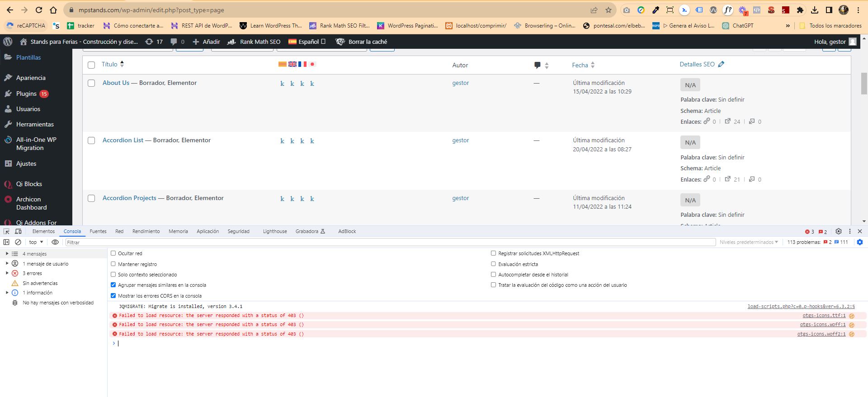Uncheck Agrupar mensajes similares en la consola

(x=113, y=285)
